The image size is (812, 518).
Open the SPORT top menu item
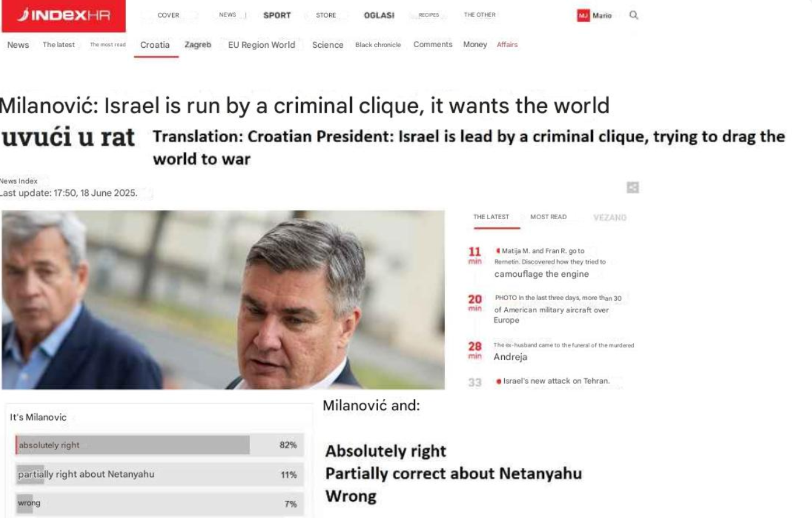point(277,15)
